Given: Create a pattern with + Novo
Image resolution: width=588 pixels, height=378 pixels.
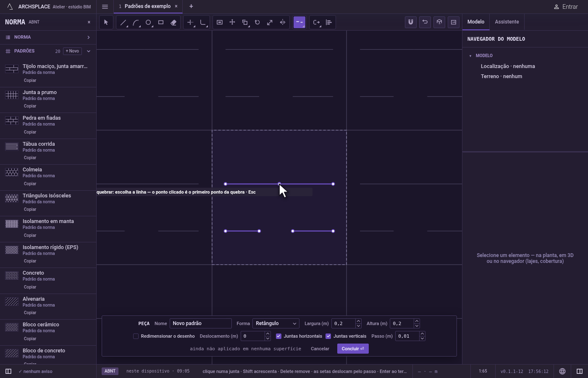Looking at the screenshot, I should tap(72, 51).
